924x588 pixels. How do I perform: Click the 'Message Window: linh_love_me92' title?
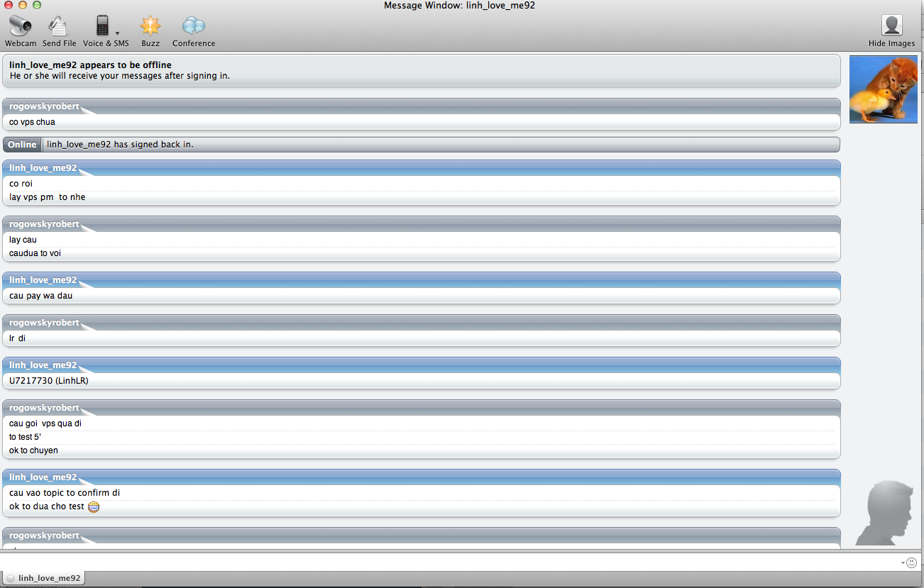459,6
